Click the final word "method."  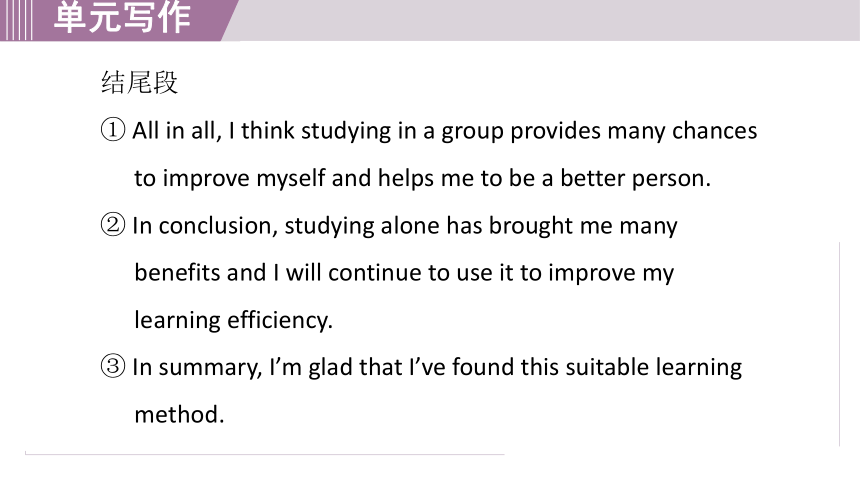click(x=179, y=414)
